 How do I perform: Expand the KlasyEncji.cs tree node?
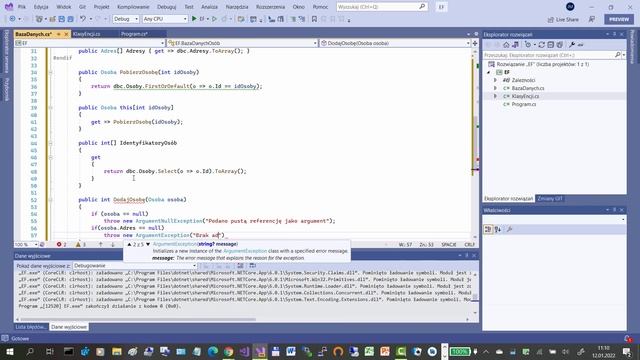pos(496,96)
